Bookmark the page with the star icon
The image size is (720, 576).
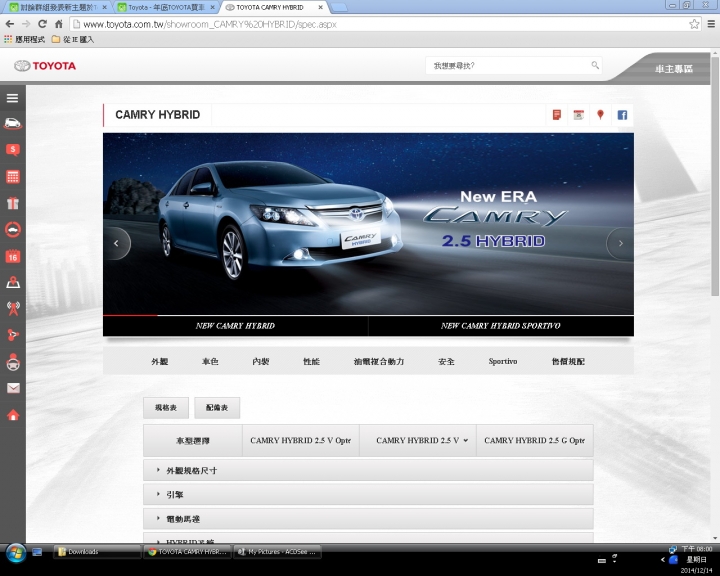click(694, 24)
